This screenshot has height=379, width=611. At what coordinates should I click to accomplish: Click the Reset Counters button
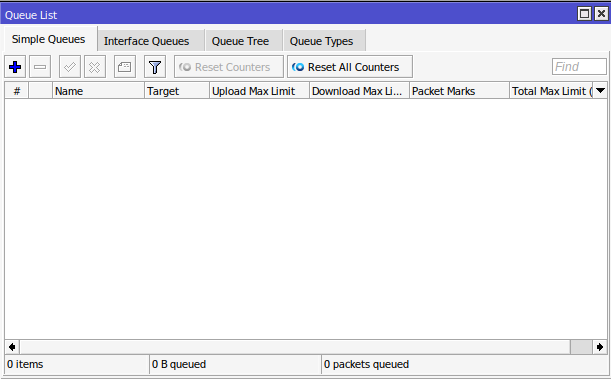click(x=229, y=67)
